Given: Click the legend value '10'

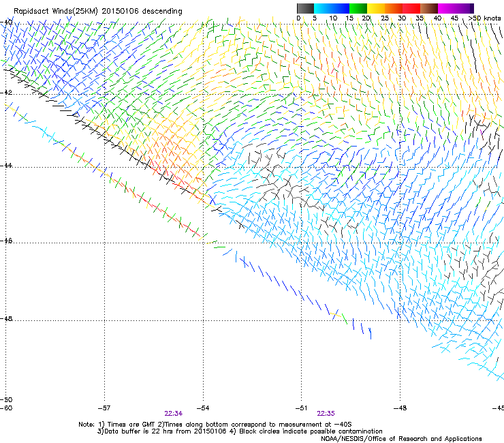Looking at the screenshot, I should (x=333, y=18).
